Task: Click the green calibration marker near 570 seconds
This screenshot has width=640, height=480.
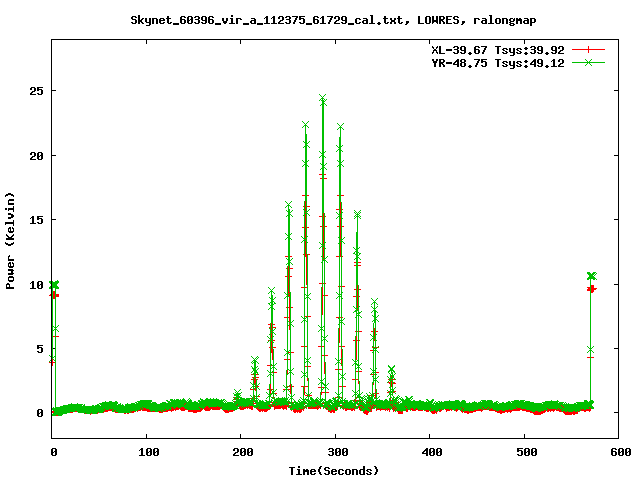Action: (591, 276)
